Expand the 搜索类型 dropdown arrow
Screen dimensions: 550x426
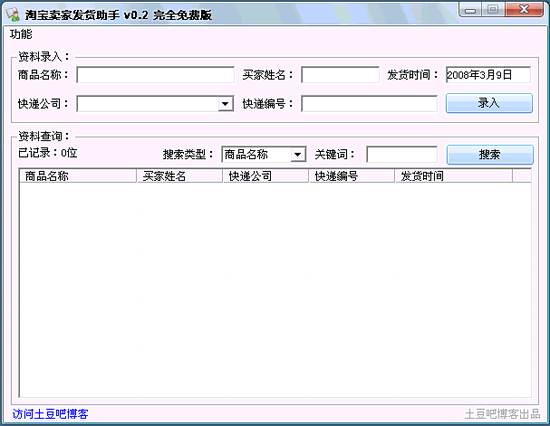coord(298,154)
